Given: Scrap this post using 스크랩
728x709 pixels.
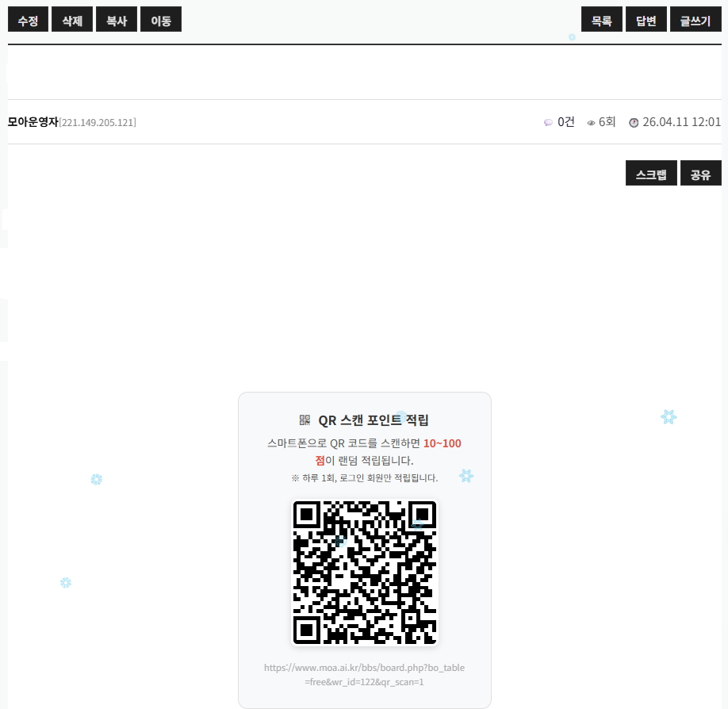Looking at the screenshot, I should 651,174.
